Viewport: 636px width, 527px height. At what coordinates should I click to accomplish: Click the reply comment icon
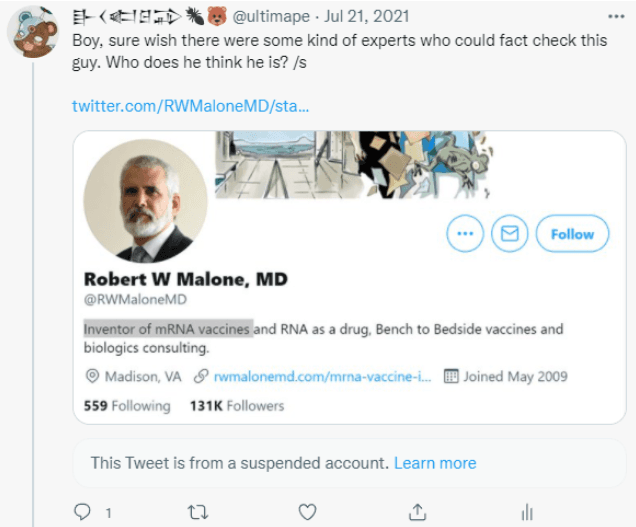click(84, 512)
